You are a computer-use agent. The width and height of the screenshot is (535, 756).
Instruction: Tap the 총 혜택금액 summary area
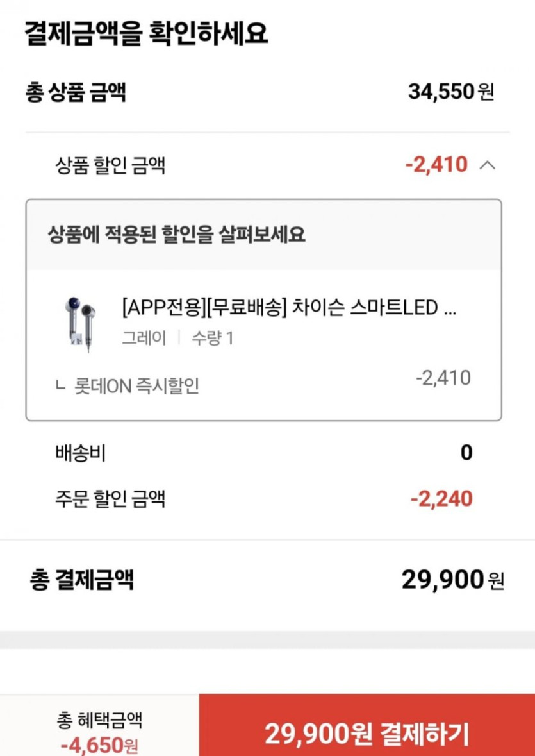click(x=99, y=730)
